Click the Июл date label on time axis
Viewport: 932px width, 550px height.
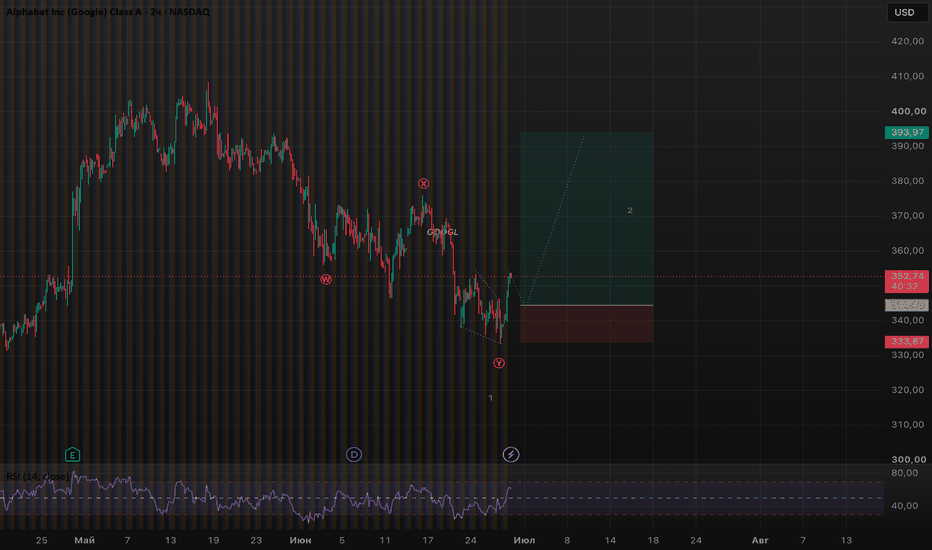(524, 540)
